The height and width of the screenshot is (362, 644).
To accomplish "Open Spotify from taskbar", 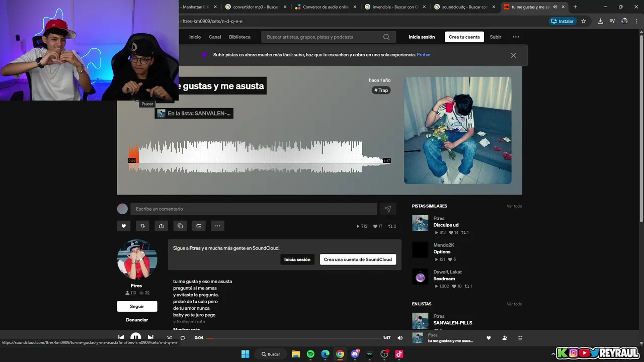I will pyautogui.click(x=310, y=354).
